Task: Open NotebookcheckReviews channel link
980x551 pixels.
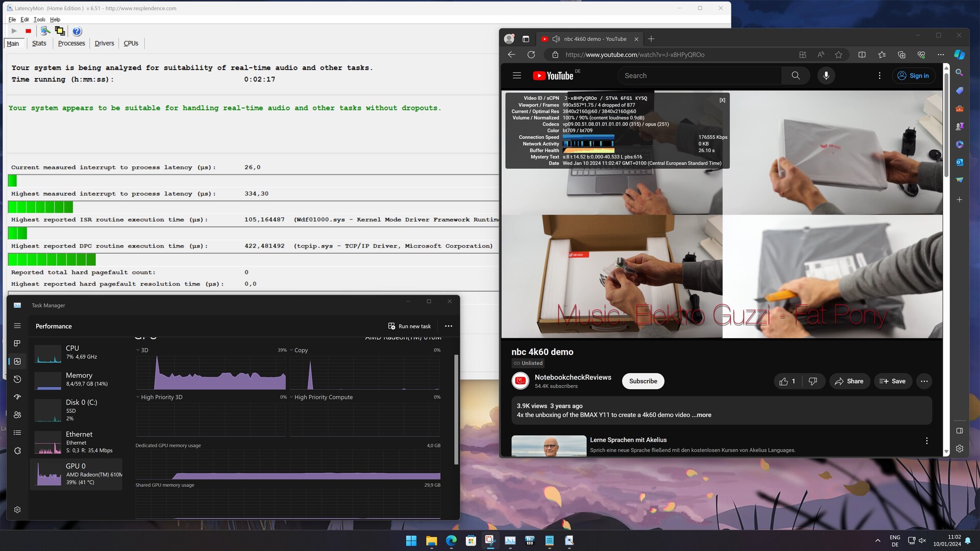Action: [x=573, y=377]
